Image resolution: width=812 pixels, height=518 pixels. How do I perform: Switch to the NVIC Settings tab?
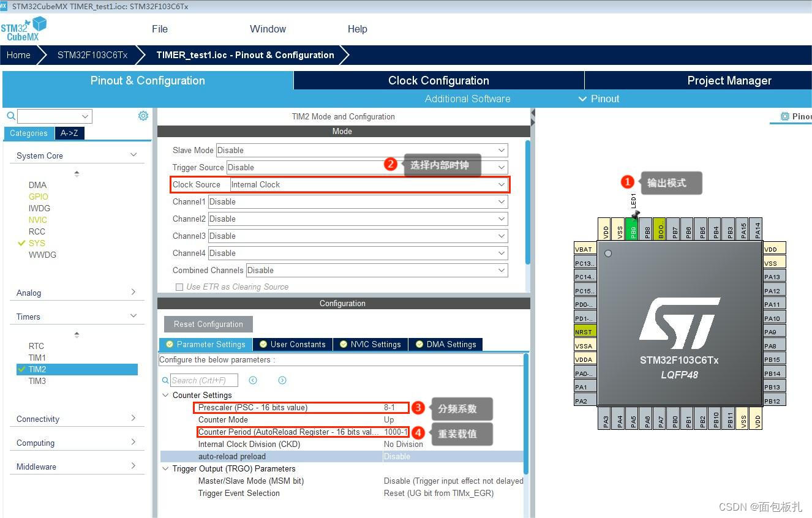coord(370,344)
